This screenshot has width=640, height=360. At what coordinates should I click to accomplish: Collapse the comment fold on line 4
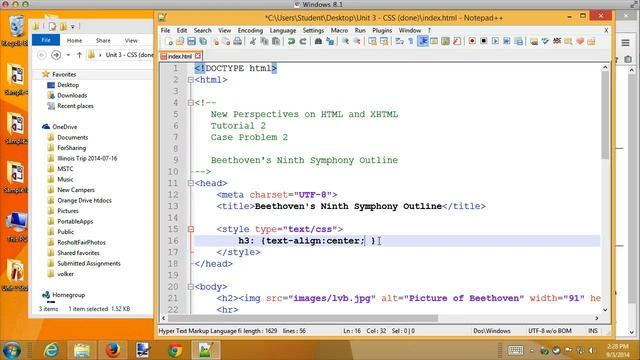click(191, 103)
